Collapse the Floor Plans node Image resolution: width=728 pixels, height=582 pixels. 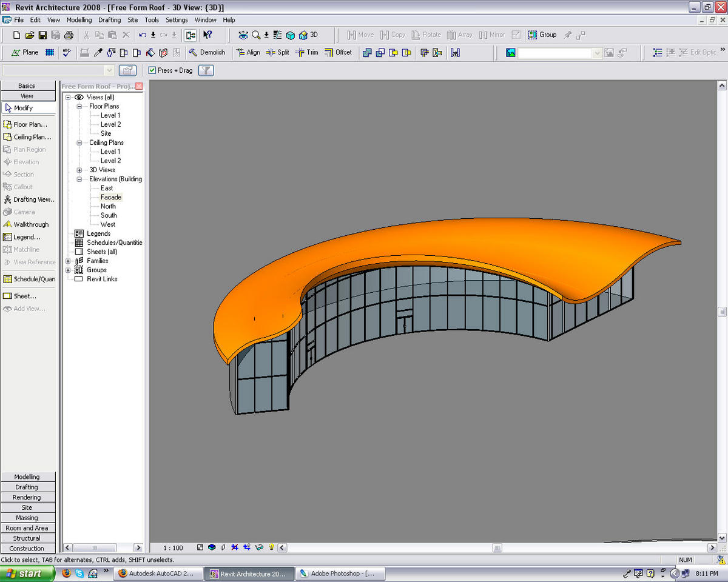point(79,106)
